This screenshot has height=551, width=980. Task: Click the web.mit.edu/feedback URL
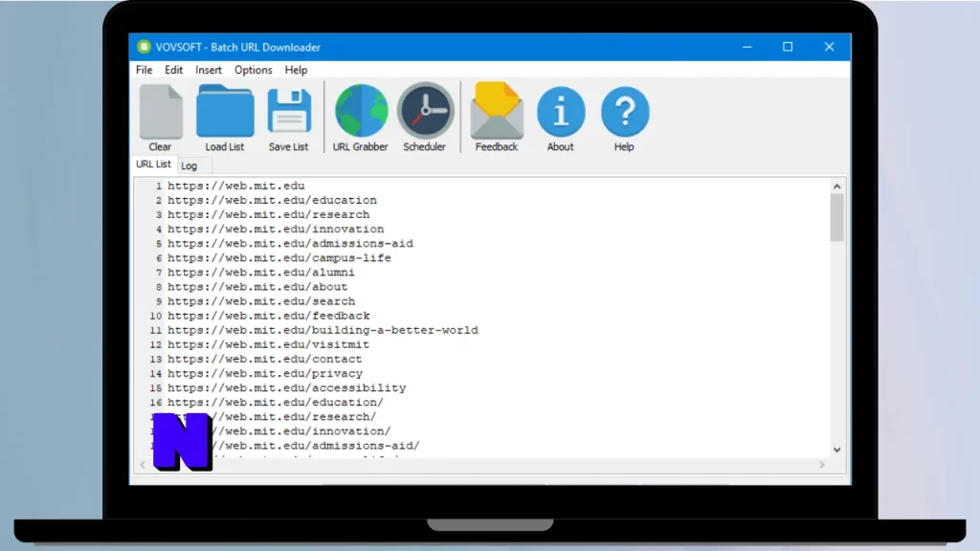click(269, 316)
